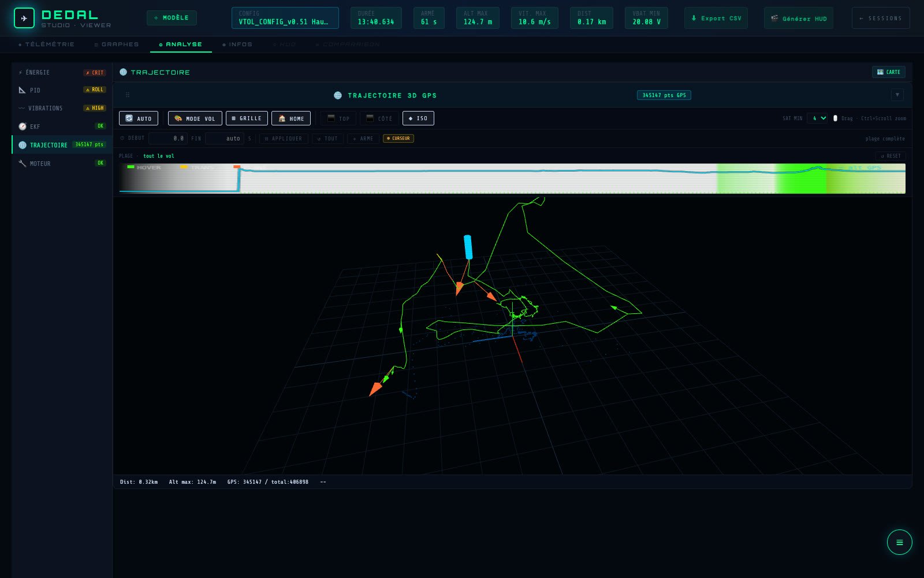Click the DEDAL airplane logo icon
This screenshot has width=924, height=578.
click(x=24, y=18)
